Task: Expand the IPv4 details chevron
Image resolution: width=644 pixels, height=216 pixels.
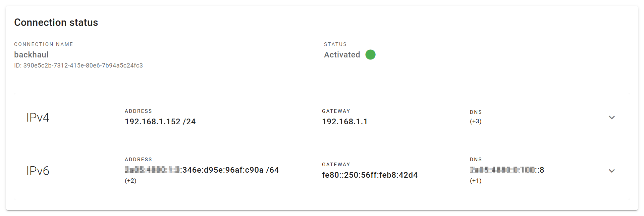Action: point(611,118)
